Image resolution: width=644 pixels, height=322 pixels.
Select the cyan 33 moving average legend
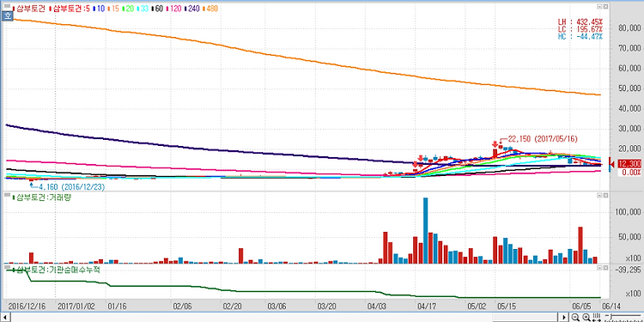(143, 9)
